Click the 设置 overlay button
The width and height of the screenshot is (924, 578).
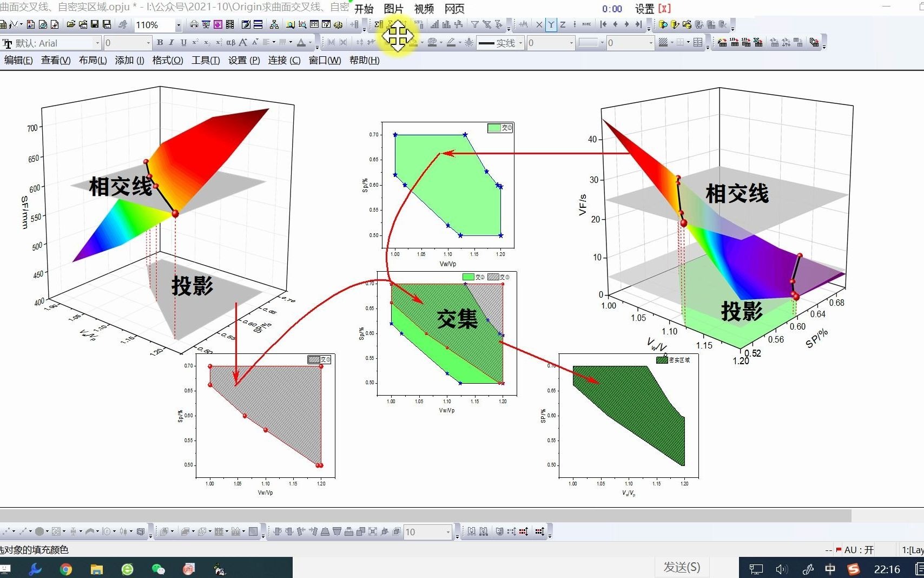tap(644, 9)
